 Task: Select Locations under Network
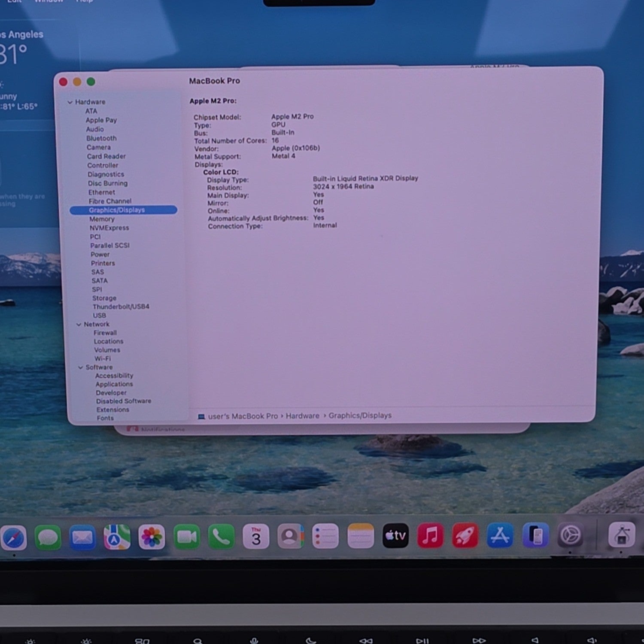pyautogui.click(x=108, y=341)
